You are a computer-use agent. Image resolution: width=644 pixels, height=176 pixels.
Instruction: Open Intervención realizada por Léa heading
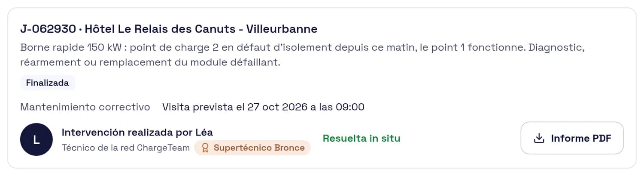coord(137,132)
